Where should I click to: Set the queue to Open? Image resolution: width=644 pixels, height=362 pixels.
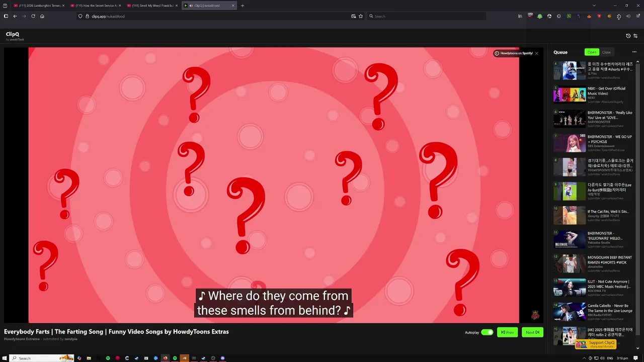592,52
